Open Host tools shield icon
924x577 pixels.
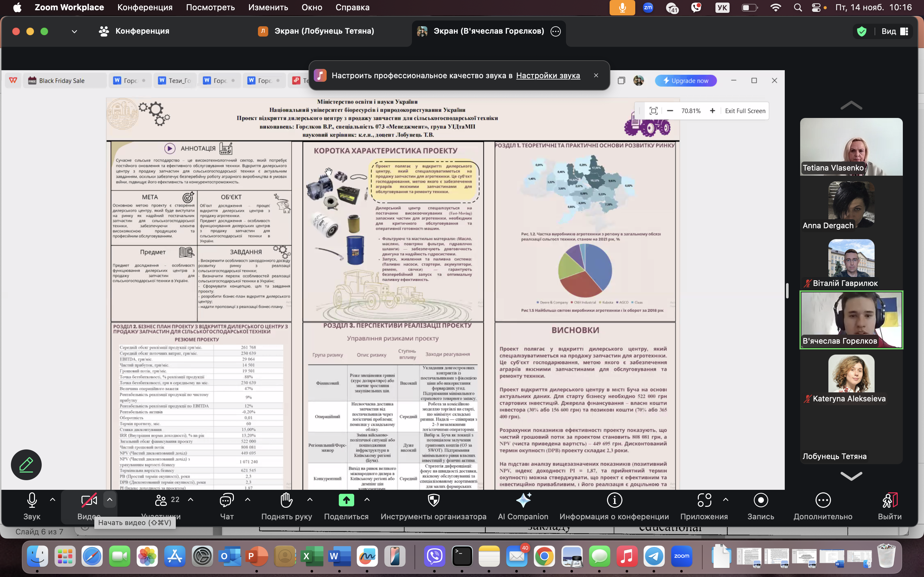pyautogui.click(x=433, y=500)
